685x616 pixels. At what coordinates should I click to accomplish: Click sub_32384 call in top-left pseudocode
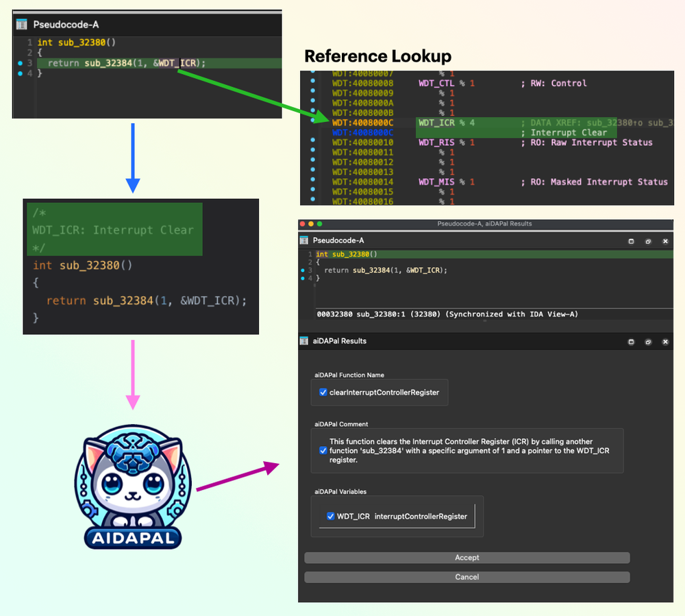108,63
